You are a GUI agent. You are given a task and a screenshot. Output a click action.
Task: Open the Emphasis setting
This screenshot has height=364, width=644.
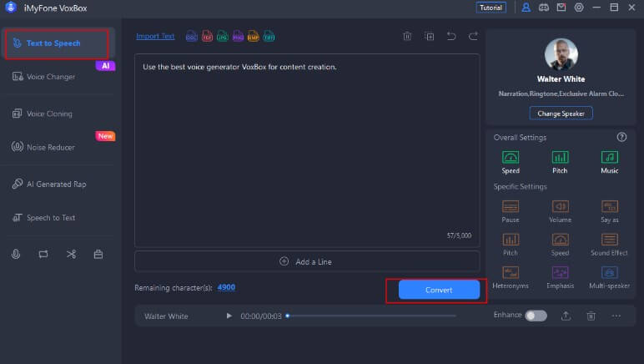(x=561, y=277)
